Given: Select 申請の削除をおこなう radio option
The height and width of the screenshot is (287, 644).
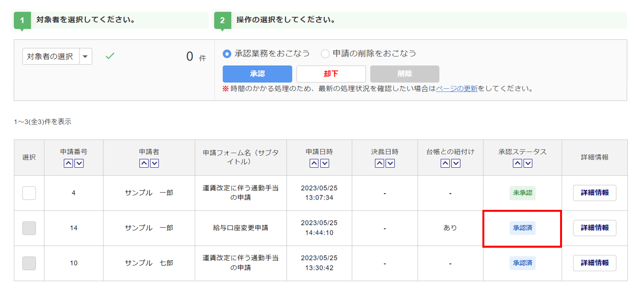Looking at the screenshot, I should [326, 54].
